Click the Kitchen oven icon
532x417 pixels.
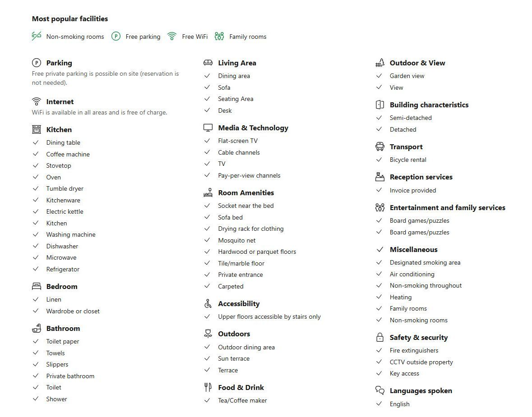tap(36, 129)
